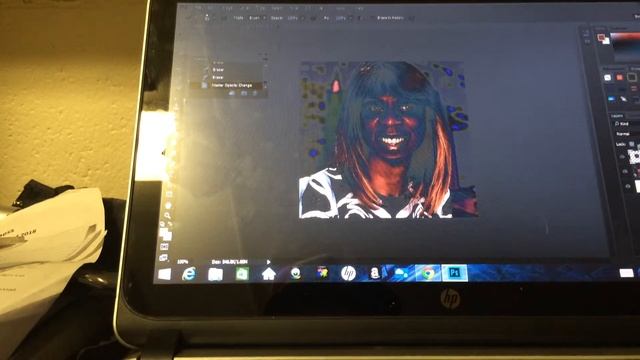Click the foreground/background color squares in toolbox
Viewport: 640px width, 360px height.
166,235
